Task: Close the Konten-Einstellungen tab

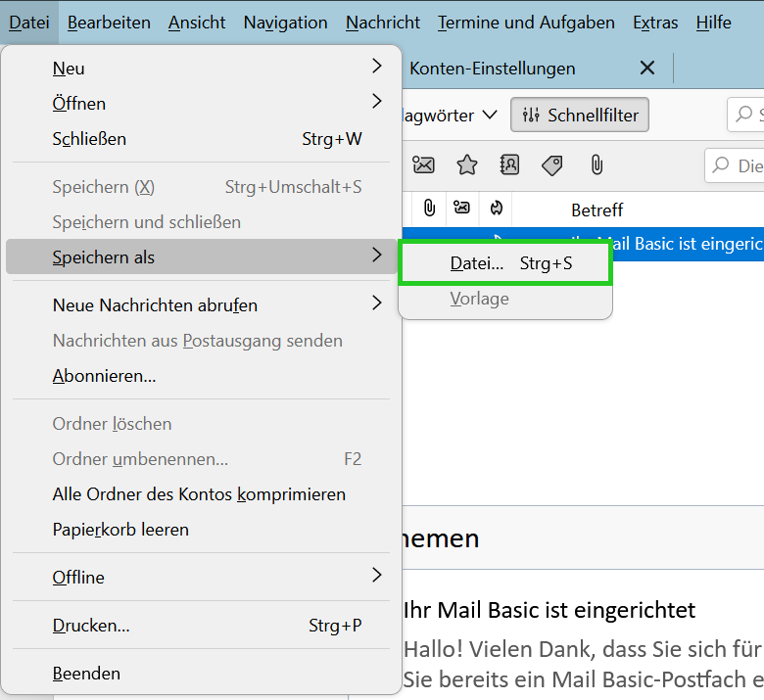Action: 646,68
